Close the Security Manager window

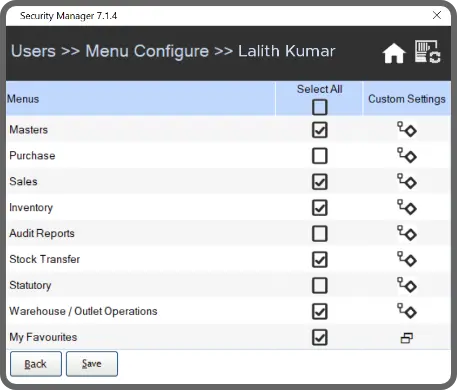click(437, 15)
